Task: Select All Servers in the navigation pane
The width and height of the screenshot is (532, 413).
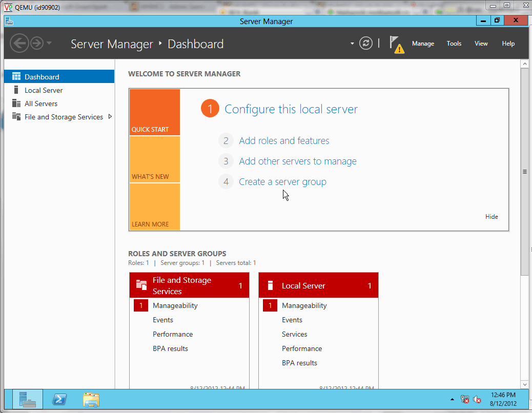Action: click(59, 104)
